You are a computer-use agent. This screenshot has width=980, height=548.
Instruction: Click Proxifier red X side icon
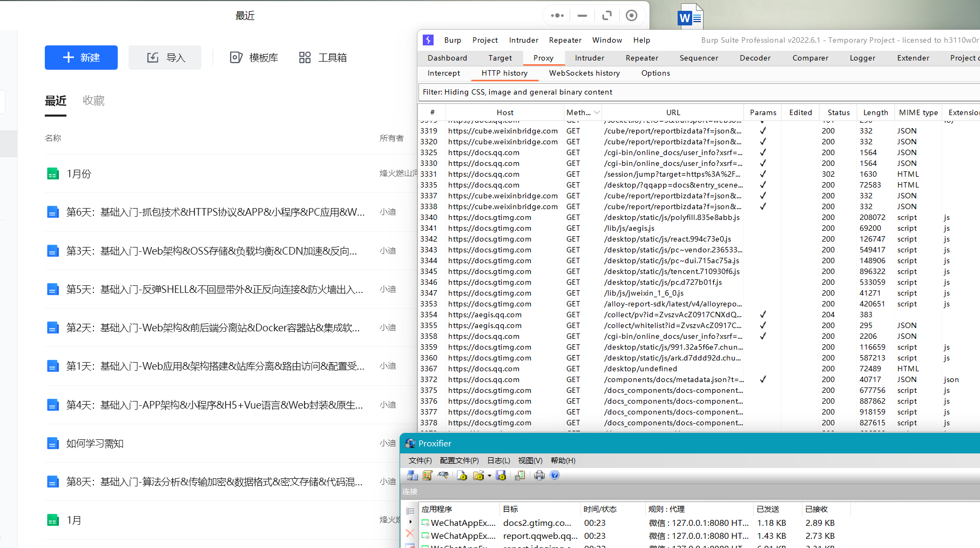(410, 533)
